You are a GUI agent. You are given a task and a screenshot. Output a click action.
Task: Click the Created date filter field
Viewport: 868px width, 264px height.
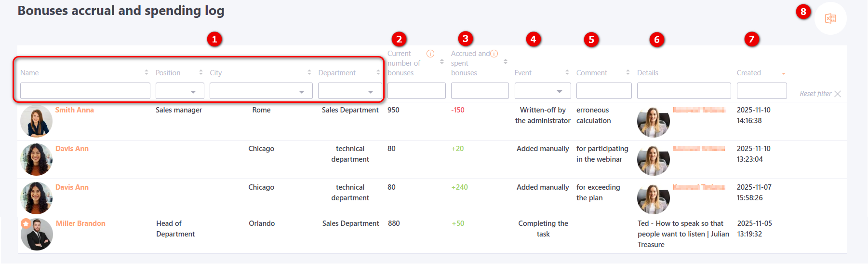761,91
